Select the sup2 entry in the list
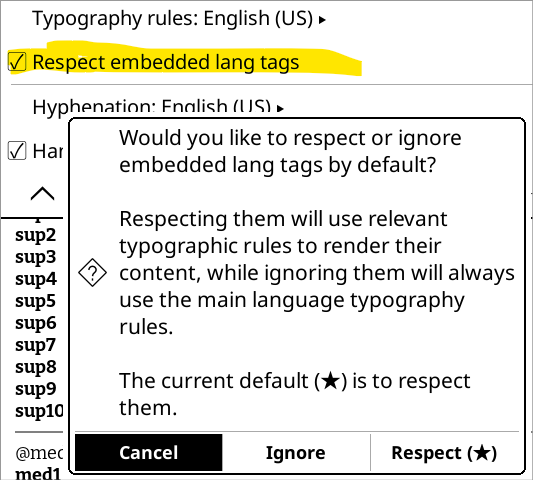The height and width of the screenshot is (480, 533). [x=35, y=235]
